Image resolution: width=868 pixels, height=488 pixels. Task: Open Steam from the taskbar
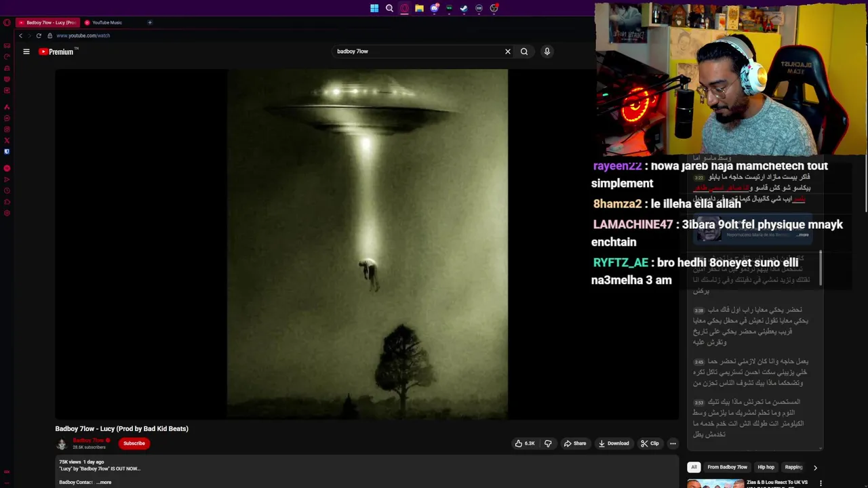pyautogui.click(x=464, y=8)
